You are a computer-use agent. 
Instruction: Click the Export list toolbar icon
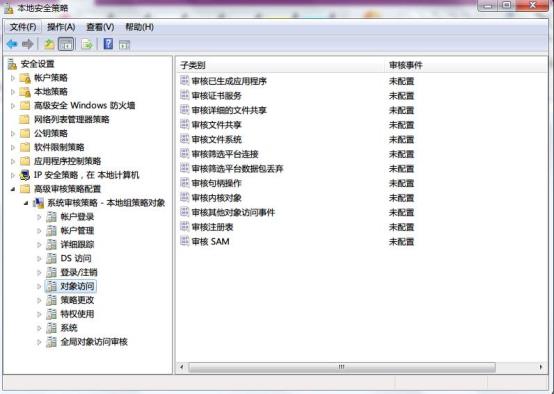point(87,44)
